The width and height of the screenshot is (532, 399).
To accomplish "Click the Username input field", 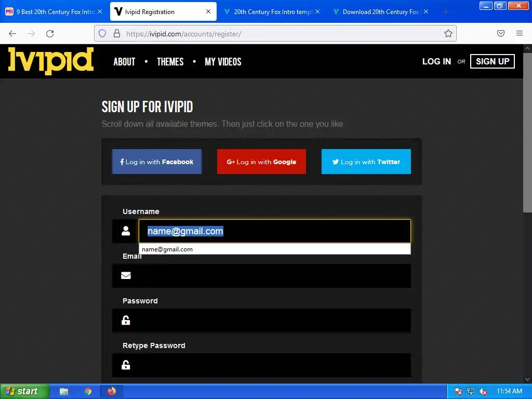I will point(274,231).
